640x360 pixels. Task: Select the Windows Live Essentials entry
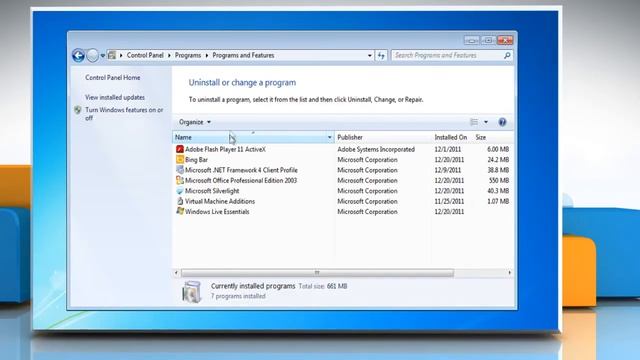(217, 212)
